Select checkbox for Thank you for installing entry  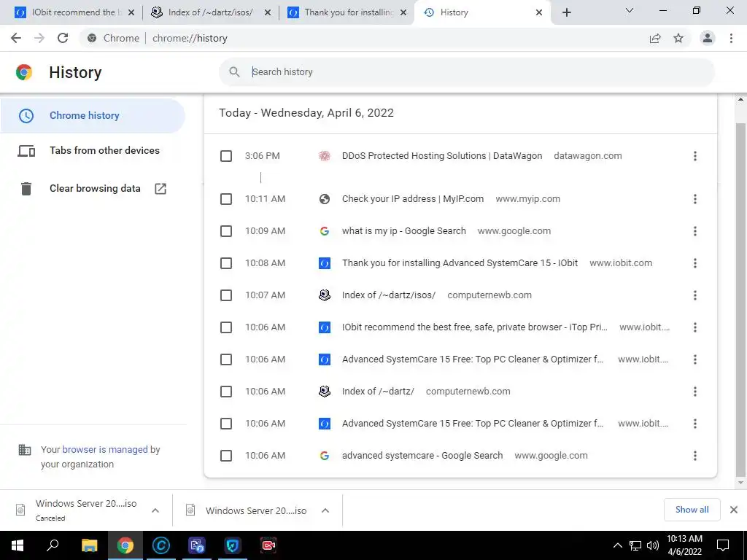[226, 263]
